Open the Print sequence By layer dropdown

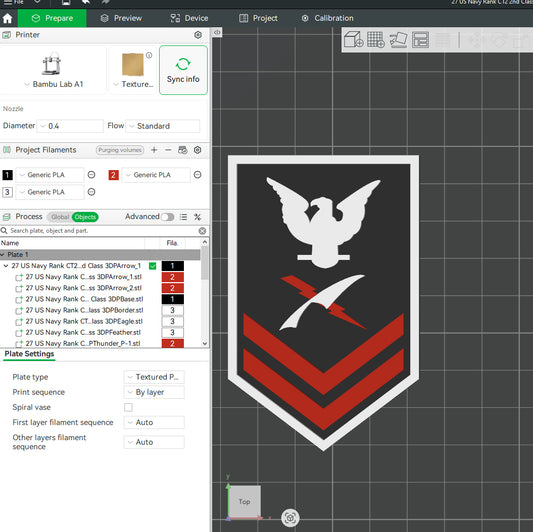pyautogui.click(x=154, y=392)
